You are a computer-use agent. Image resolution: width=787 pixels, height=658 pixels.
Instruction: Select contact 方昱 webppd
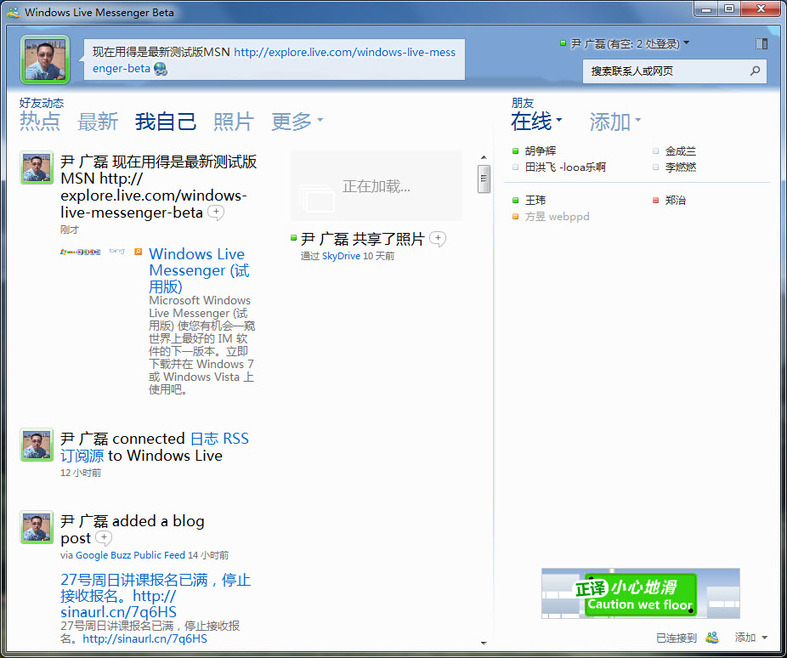(x=551, y=217)
